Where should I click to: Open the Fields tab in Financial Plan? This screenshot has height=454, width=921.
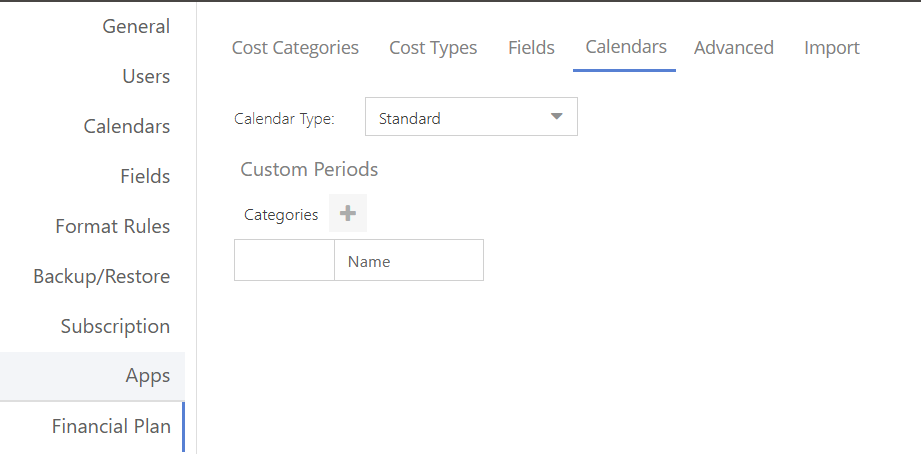(531, 48)
